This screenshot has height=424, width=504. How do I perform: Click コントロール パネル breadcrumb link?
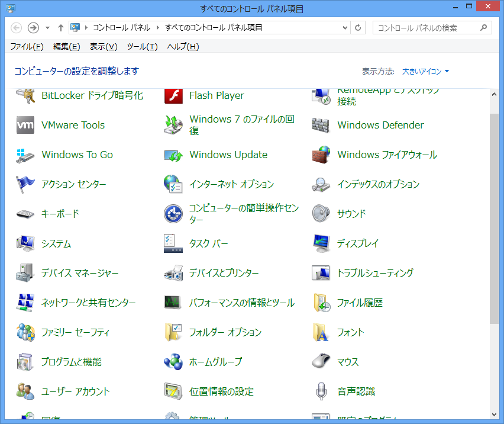pyautogui.click(x=122, y=28)
